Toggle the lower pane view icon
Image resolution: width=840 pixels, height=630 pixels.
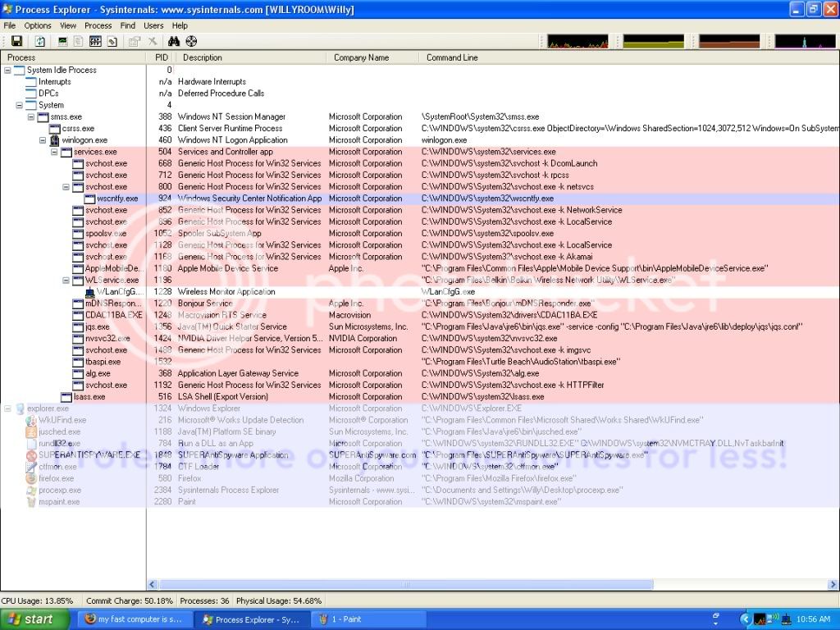(x=94, y=41)
